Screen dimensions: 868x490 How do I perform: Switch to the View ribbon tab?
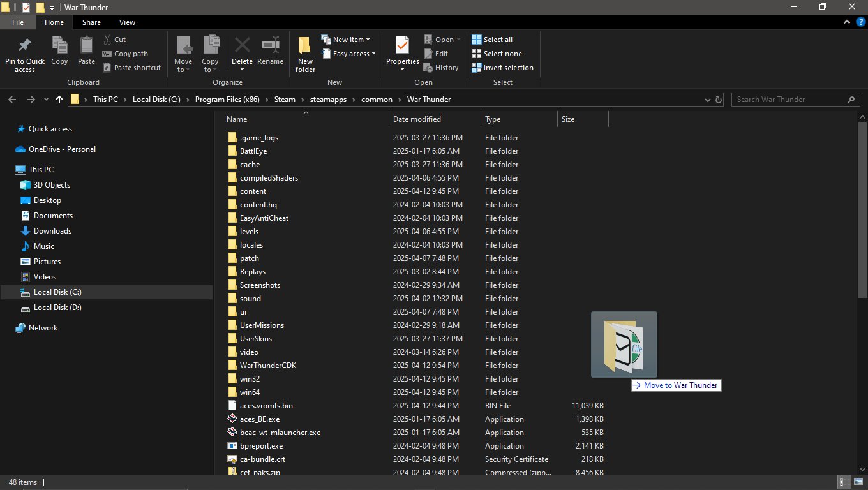[128, 22]
